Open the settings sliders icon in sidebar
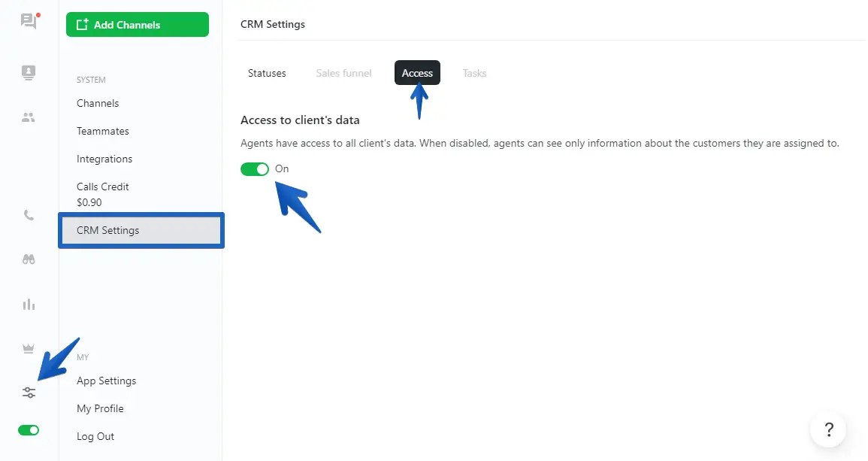Image resolution: width=868 pixels, height=461 pixels. tap(29, 393)
